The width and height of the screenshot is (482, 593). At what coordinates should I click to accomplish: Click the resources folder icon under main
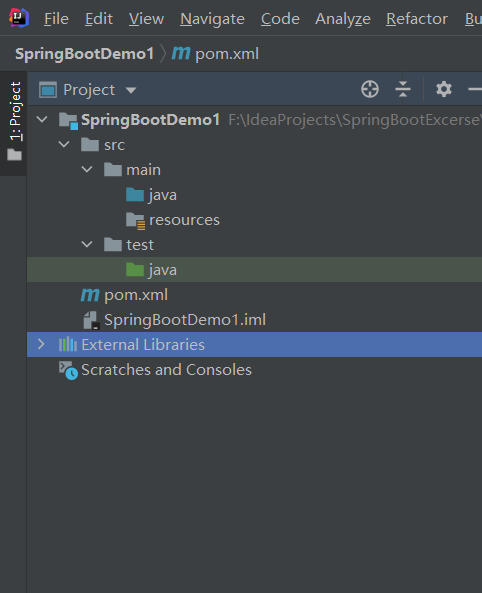pyautogui.click(x=135, y=221)
